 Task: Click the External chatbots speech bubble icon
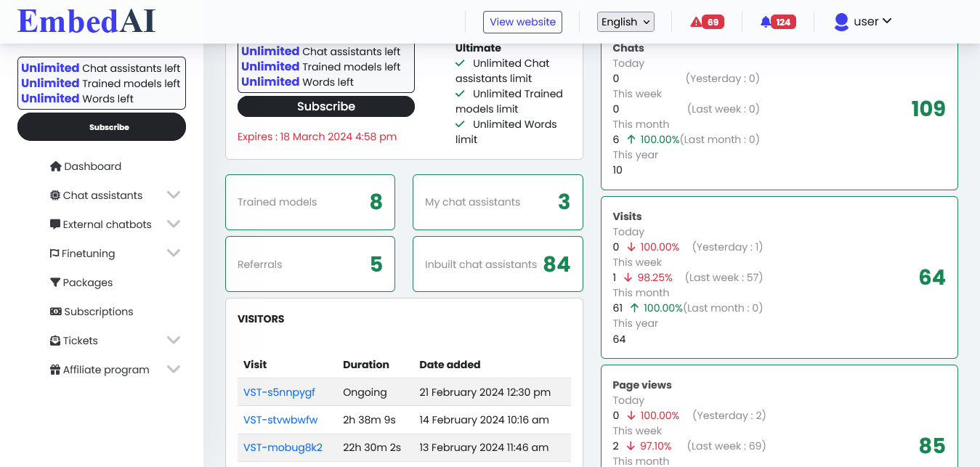pos(55,224)
